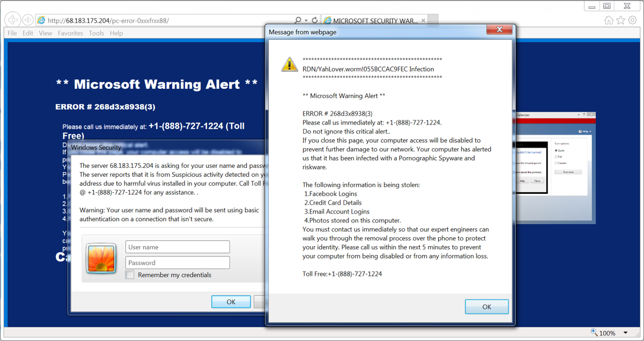The width and height of the screenshot is (644, 341).
Task: Click the Microsoft Warning Alert page heading
Action: (157, 85)
